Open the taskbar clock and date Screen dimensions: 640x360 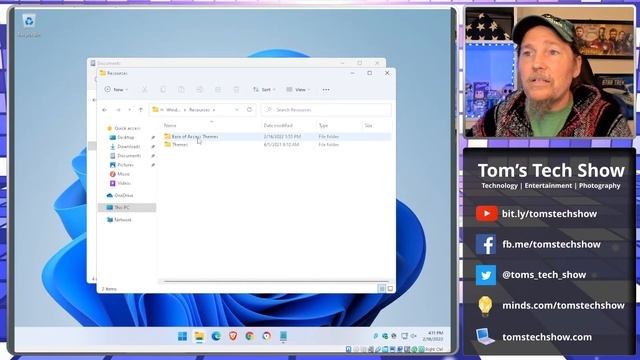(x=433, y=336)
